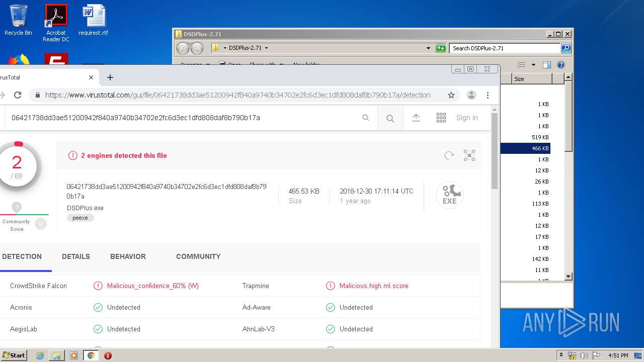Click the CrowdStrike Falcon engine name

point(38,286)
